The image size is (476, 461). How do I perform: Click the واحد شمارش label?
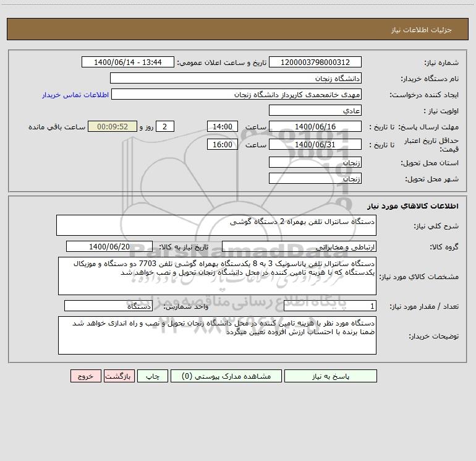[x=186, y=307]
